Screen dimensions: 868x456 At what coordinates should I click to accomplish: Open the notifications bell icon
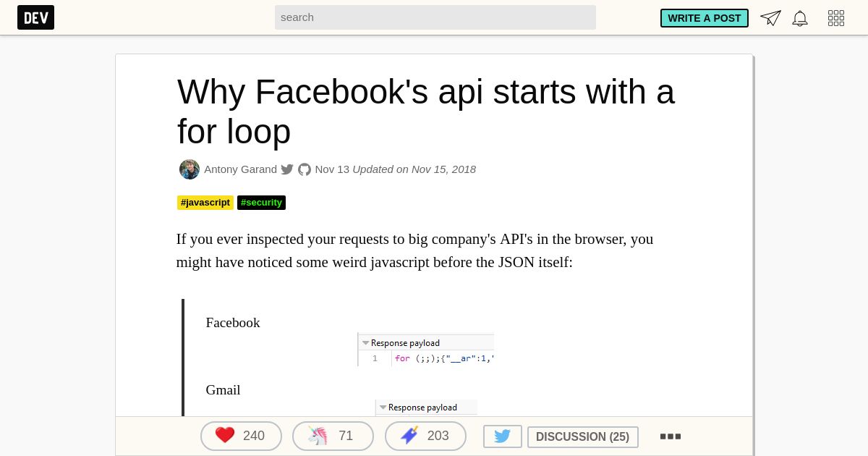(x=800, y=18)
